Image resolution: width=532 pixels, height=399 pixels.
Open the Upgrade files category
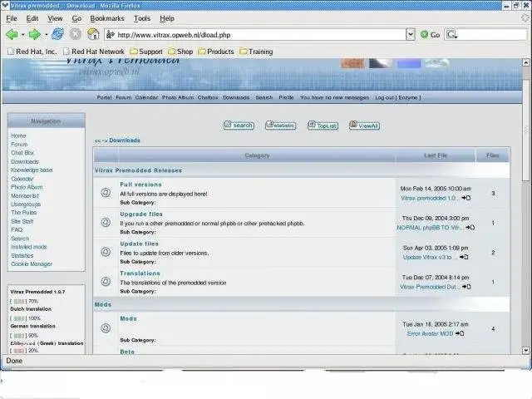click(141, 214)
